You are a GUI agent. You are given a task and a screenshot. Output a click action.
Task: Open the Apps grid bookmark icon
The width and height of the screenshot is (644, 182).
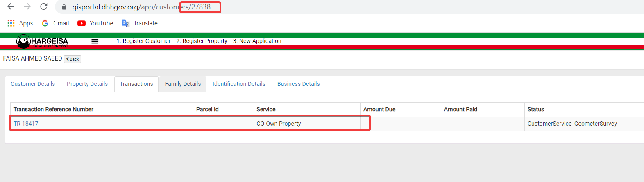[11, 23]
